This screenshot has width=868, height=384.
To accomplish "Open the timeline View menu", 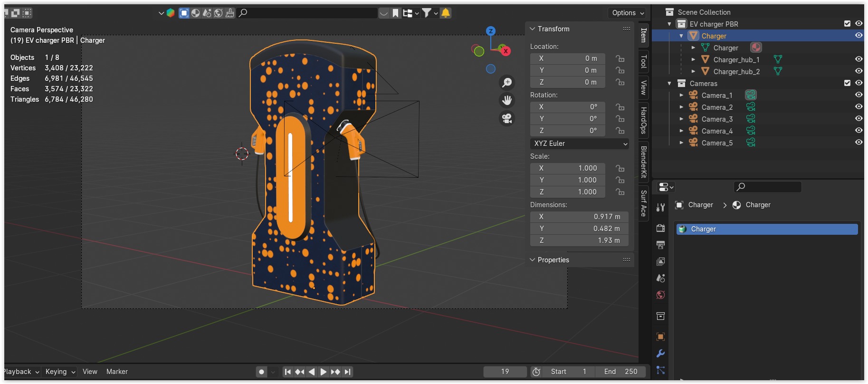I will pyautogui.click(x=90, y=372).
